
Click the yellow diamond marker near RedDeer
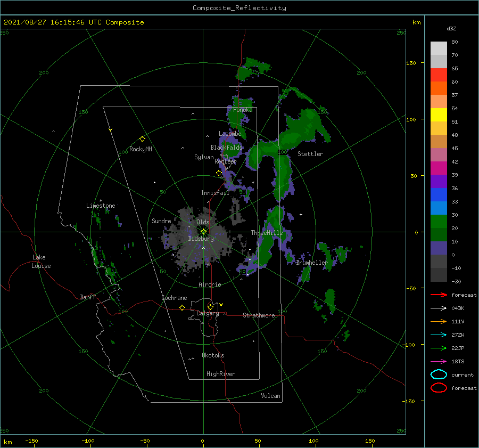(x=219, y=173)
